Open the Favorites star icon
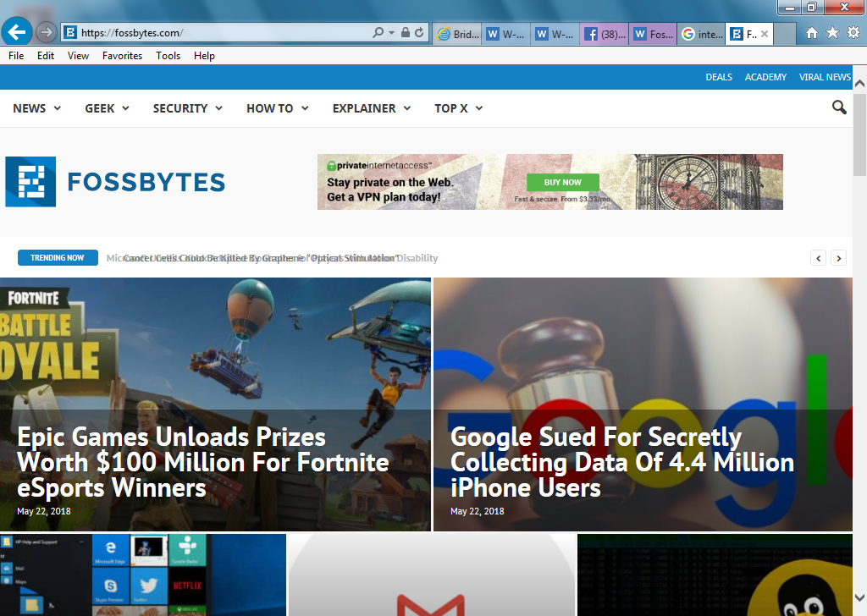867x616 pixels. pos(832,33)
